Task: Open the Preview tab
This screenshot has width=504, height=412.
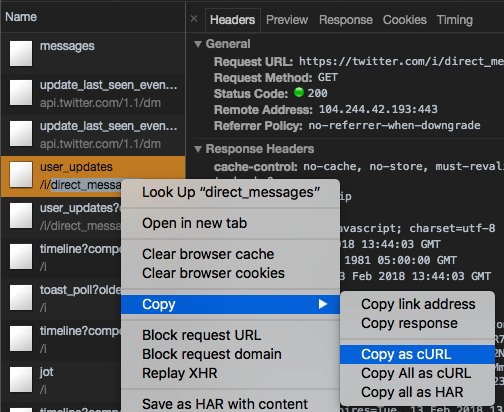Action: tap(287, 20)
